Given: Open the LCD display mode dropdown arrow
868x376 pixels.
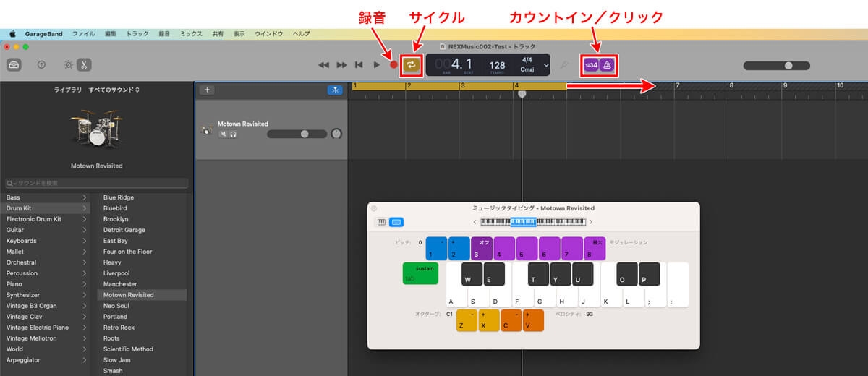Looking at the screenshot, I should (546, 65).
